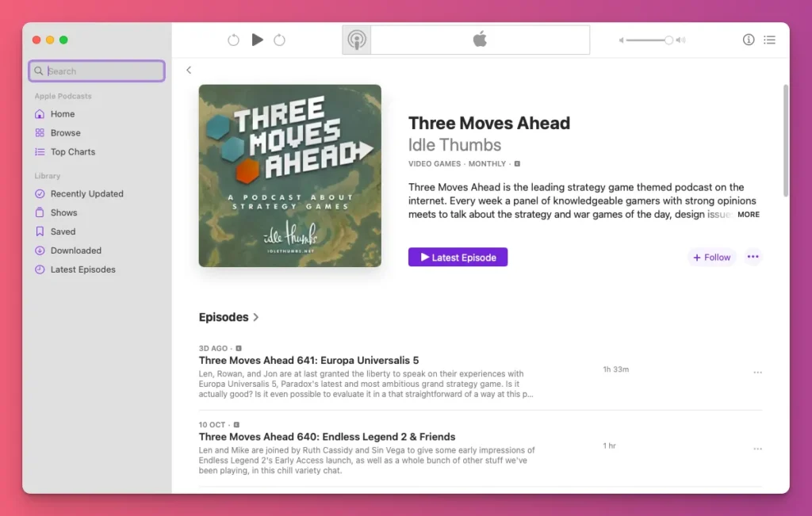This screenshot has width=812, height=516.
Task: Open the purple more options ellipsis button
Action: (753, 257)
